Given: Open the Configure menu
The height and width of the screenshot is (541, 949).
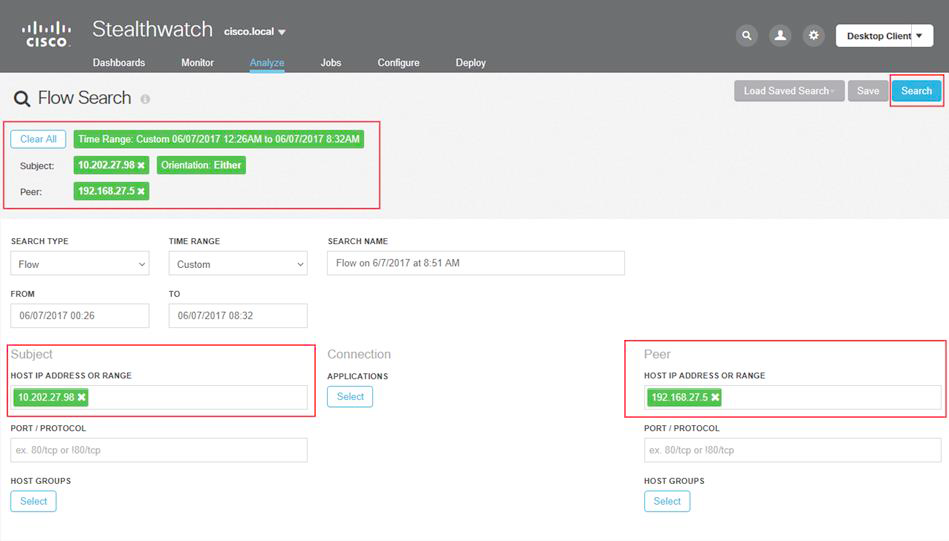Looking at the screenshot, I should [398, 63].
